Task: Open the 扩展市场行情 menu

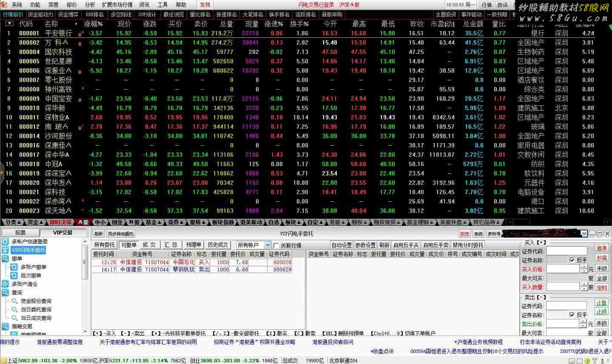Action: 117,5
